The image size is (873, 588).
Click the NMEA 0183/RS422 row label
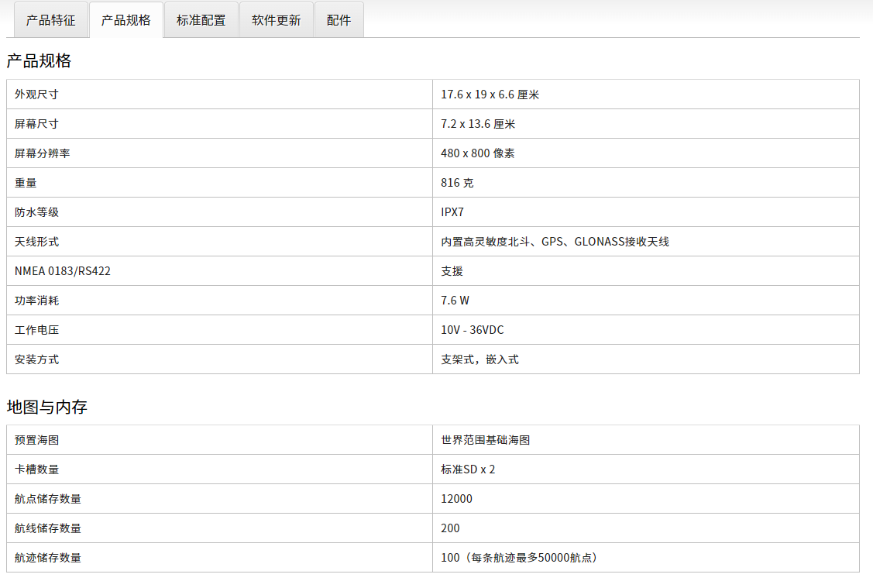tap(63, 271)
